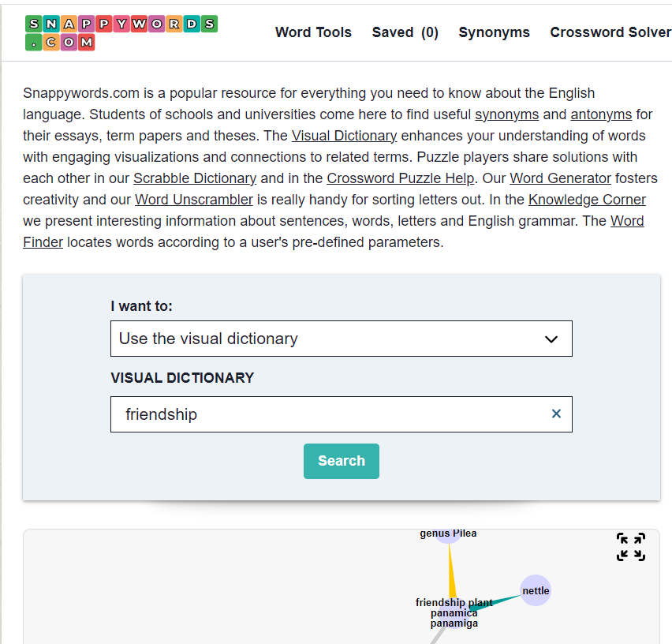Image resolution: width=672 pixels, height=644 pixels.
Task: Select the nettle node in the graph
Action: click(536, 590)
